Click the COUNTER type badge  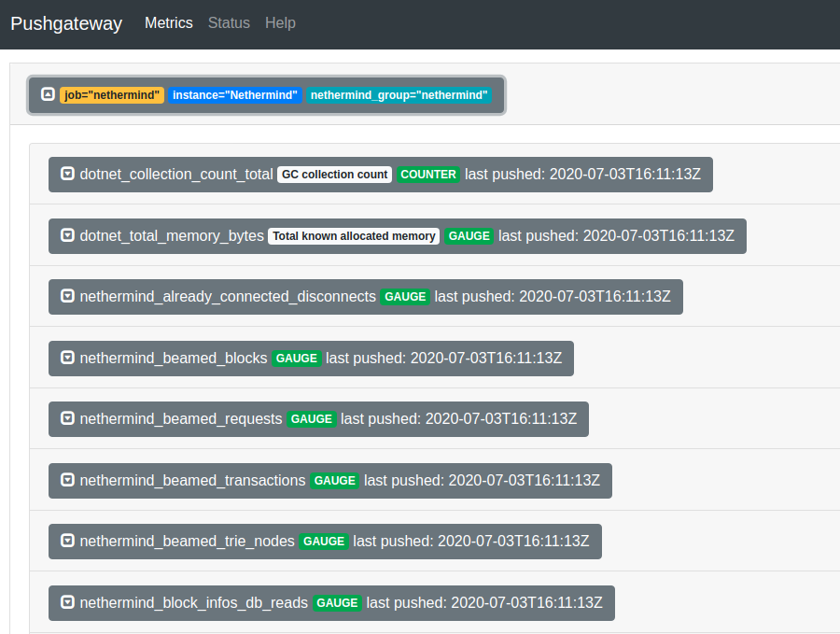(428, 175)
